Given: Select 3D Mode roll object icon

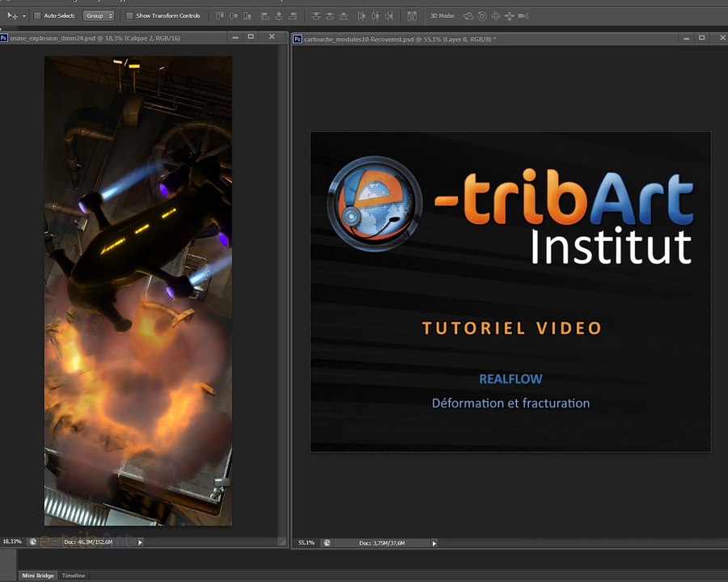Looking at the screenshot, I should click(x=482, y=16).
